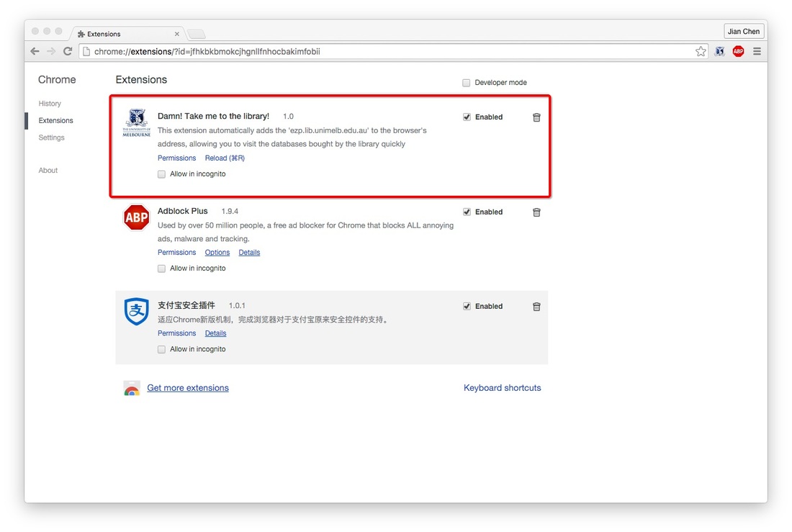This screenshot has width=792, height=532.
Task: Click the 支付宝安全插件 extension name
Action: [186, 305]
